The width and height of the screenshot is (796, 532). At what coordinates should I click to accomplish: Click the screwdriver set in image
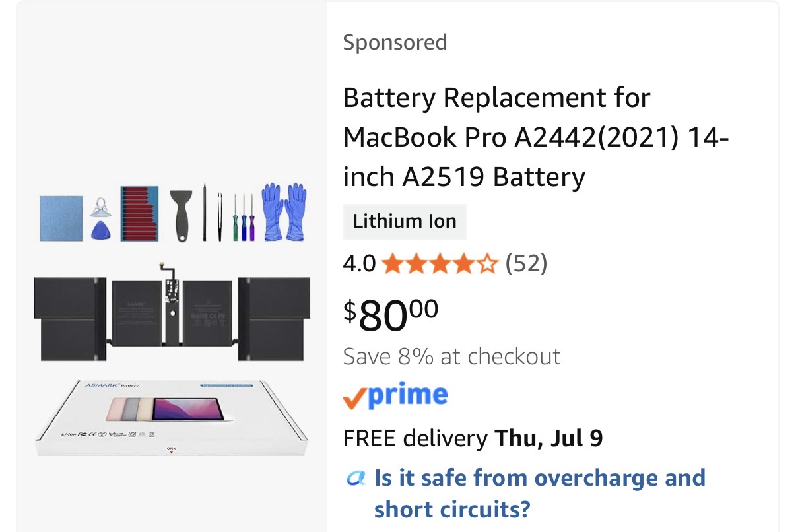pyautogui.click(x=244, y=217)
